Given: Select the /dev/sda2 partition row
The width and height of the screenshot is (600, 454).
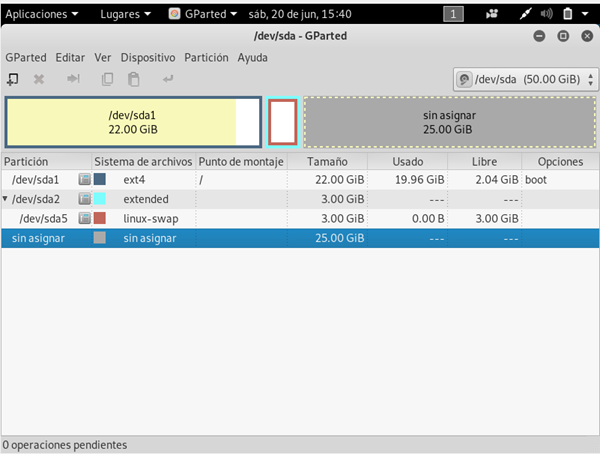Looking at the screenshot, I should (300, 199).
